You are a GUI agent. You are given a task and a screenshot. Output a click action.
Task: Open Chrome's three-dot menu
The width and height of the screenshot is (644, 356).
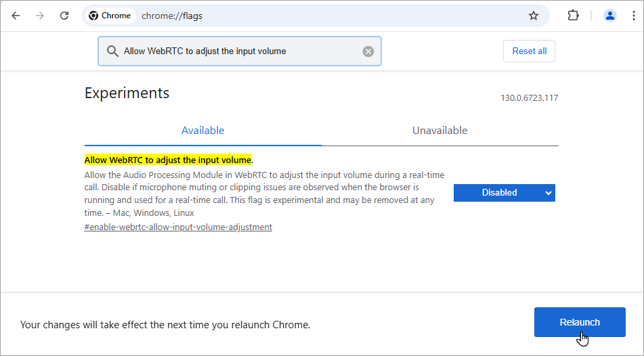634,16
